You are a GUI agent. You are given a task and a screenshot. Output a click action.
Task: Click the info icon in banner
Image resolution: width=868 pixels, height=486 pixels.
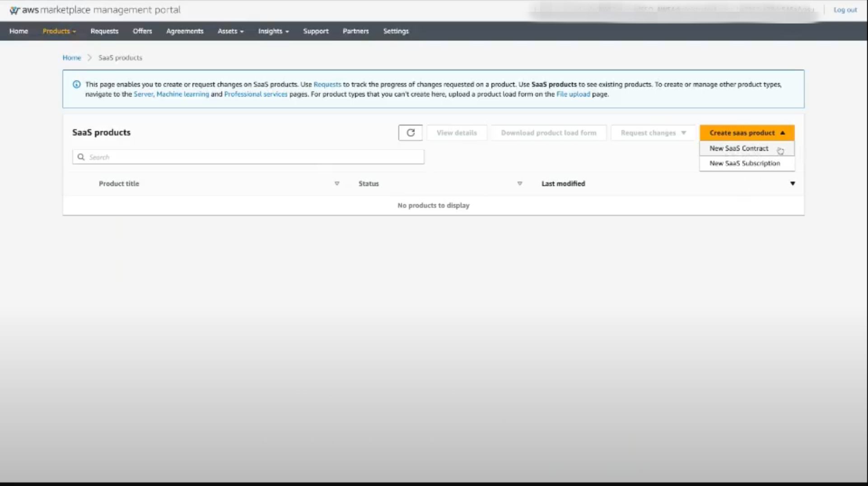pos(76,84)
